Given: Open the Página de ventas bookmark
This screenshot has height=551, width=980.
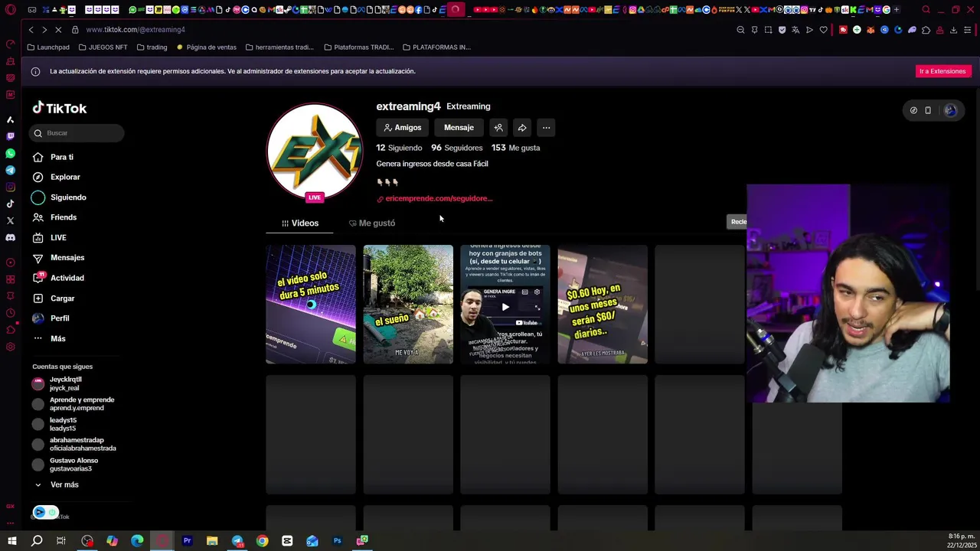Looking at the screenshot, I should coord(206,47).
